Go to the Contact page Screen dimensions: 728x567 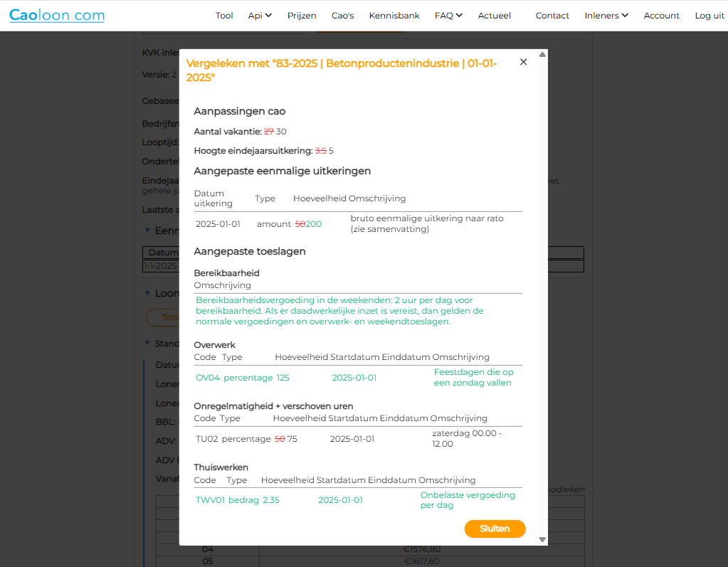pos(552,16)
